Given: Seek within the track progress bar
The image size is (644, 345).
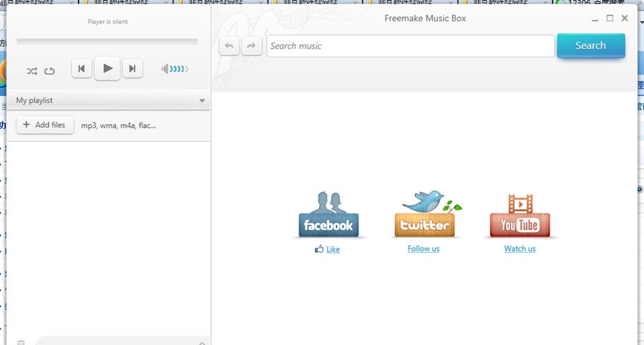Looking at the screenshot, I should point(107,41).
